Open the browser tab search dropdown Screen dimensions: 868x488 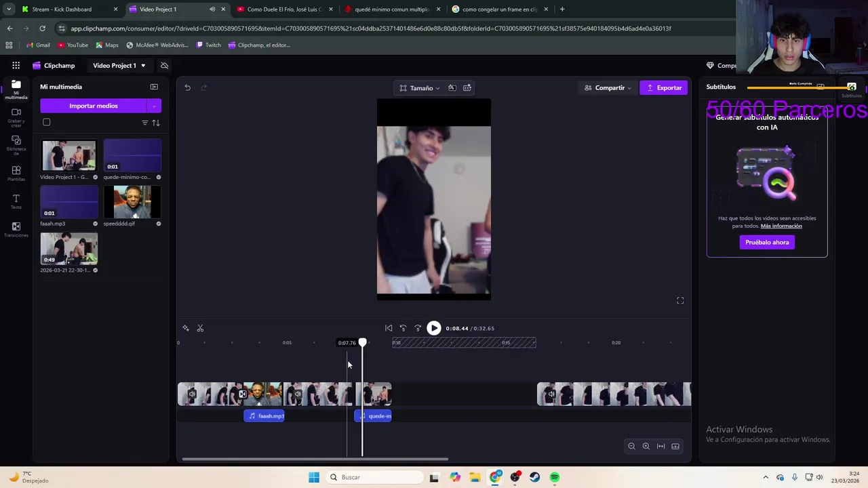click(9, 9)
